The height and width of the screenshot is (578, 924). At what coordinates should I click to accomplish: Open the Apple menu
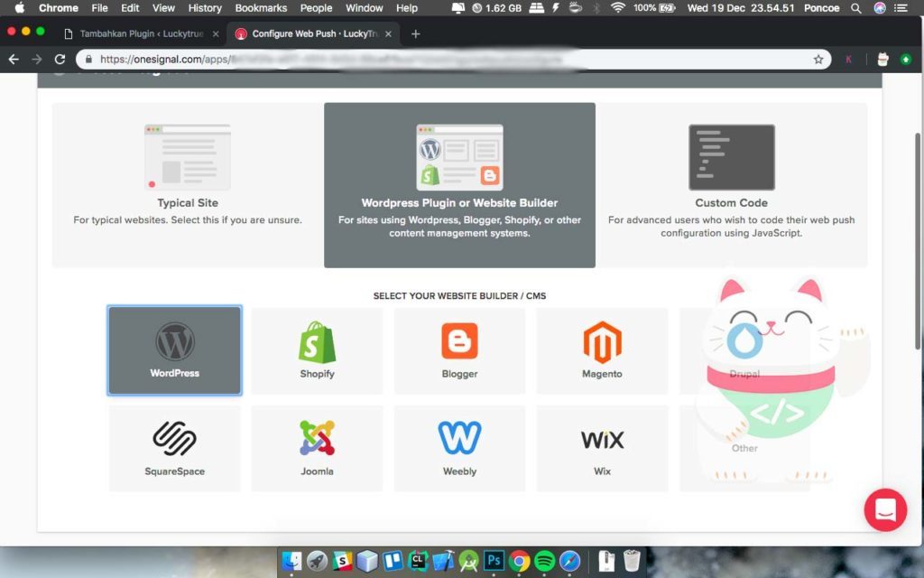[20, 7]
